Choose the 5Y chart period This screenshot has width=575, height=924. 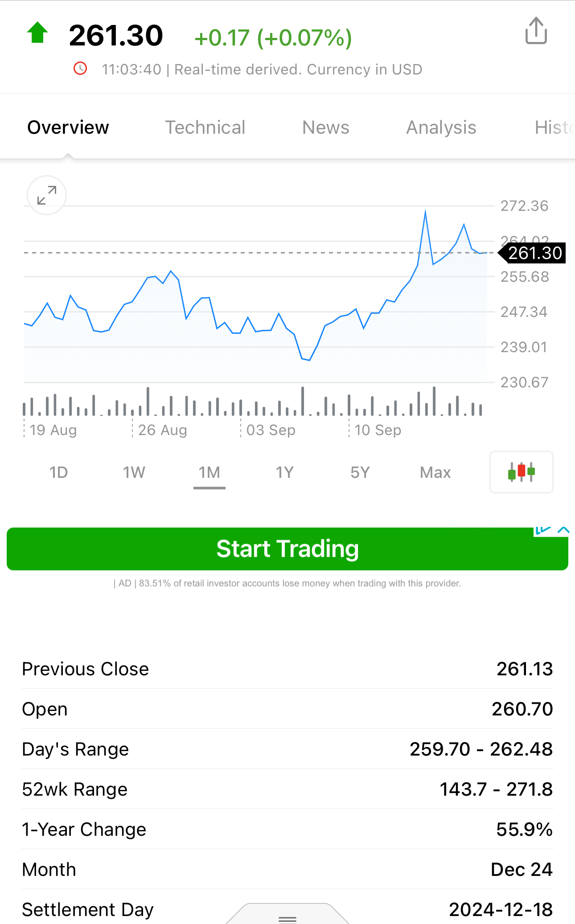coord(360,472)
